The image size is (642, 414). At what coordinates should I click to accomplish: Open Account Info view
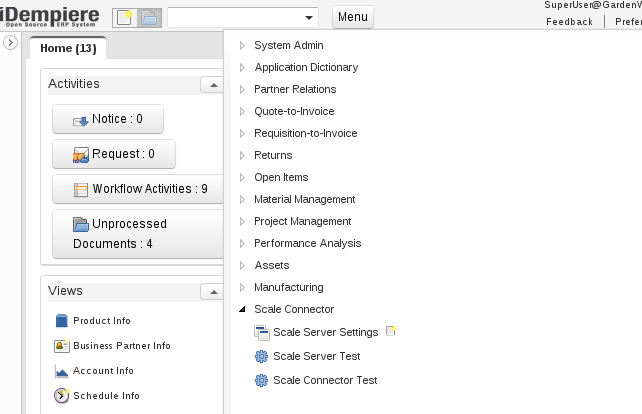[103, 371]
